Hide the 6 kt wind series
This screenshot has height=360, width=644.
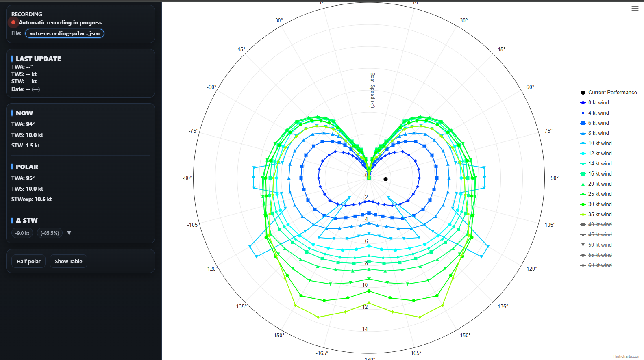(x=594, y=123)
